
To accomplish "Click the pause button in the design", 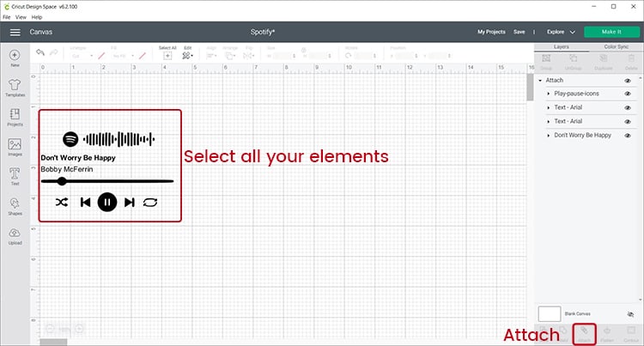I will pos(107,202).
